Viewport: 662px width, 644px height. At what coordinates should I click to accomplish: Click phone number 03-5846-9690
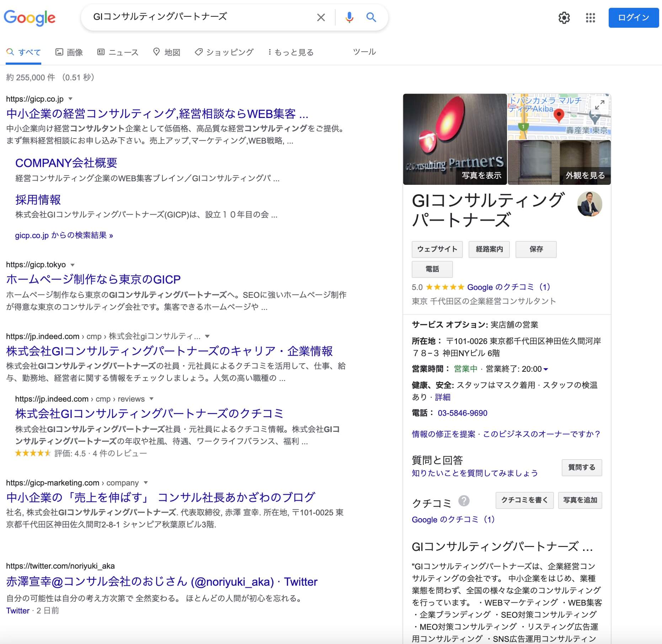coord(463,413)
